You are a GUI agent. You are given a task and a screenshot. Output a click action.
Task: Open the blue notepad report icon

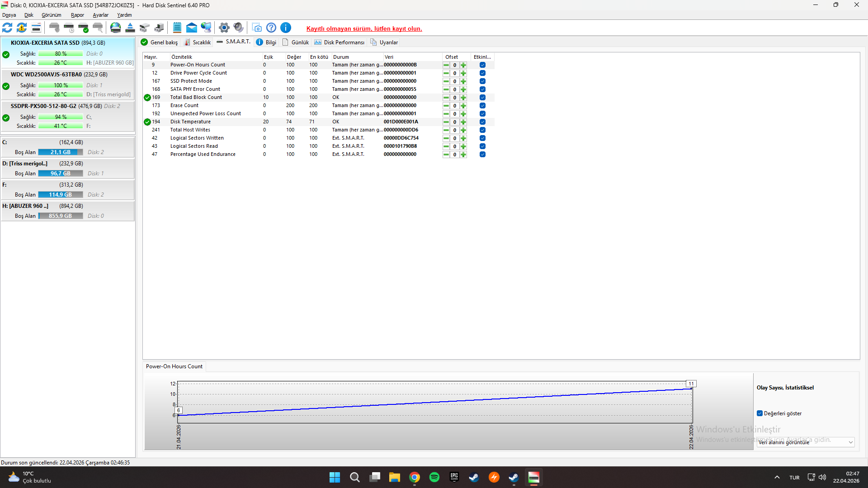pos(177,28)
